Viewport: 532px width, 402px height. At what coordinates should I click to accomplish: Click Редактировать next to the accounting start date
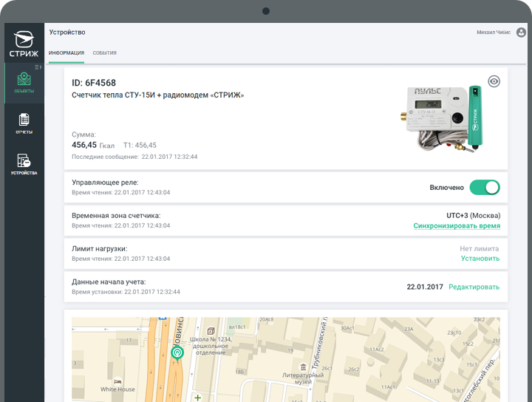click(474, 287)
